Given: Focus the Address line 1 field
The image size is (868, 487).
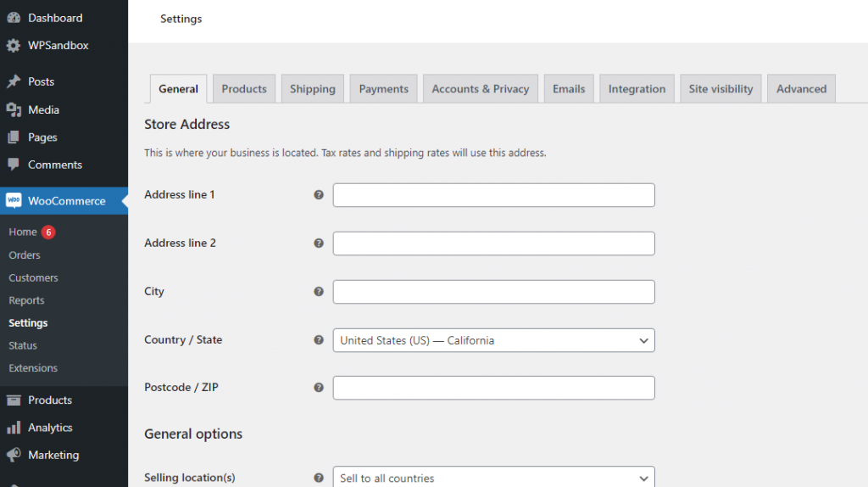Looking at the screenshot, I should coord(494,195).
